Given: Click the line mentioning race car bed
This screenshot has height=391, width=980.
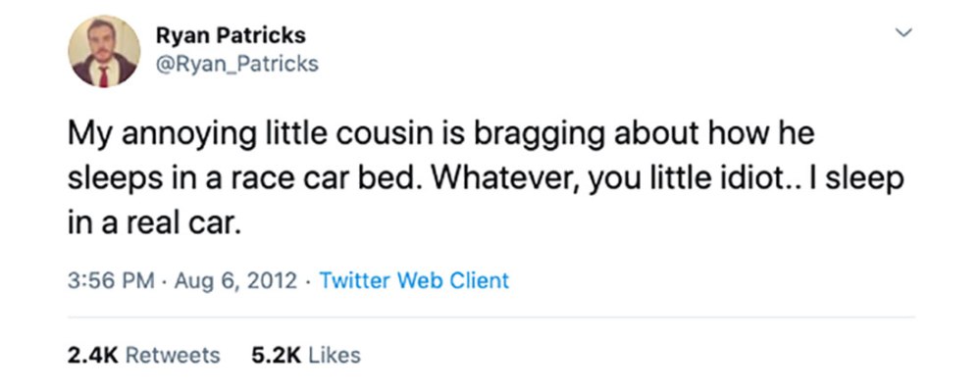Looking at the screenshot, I should coord(486,179).
